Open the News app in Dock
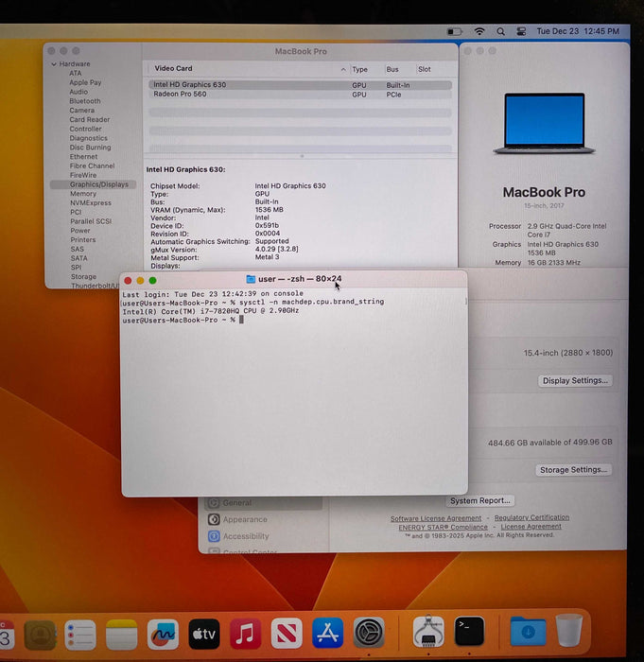The image size is (644, 662). (x=287, y=634)
